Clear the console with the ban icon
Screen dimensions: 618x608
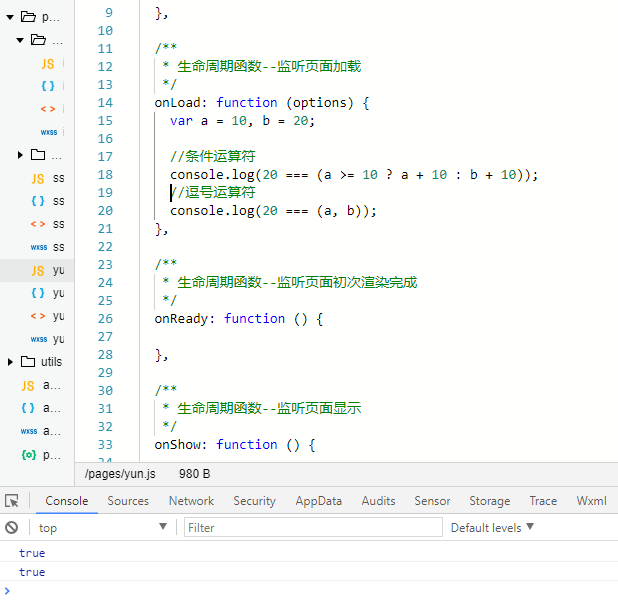(11, 527)
